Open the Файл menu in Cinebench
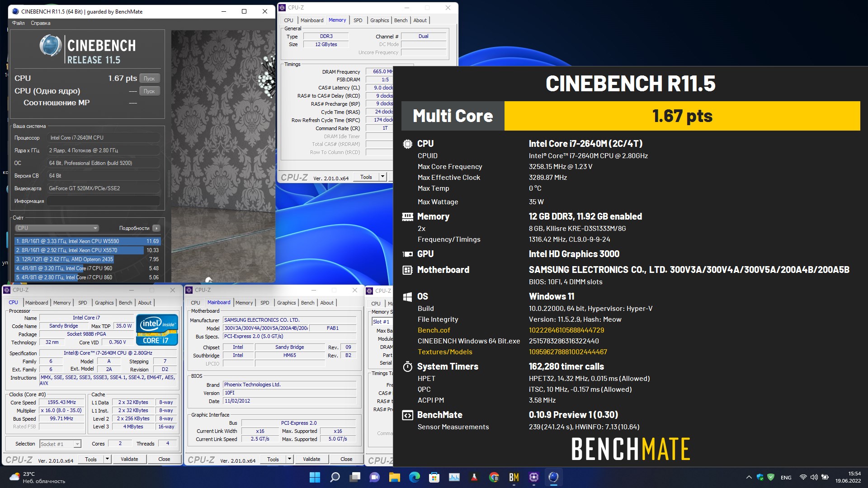This screenshot has height=488, width=868. 19,23
